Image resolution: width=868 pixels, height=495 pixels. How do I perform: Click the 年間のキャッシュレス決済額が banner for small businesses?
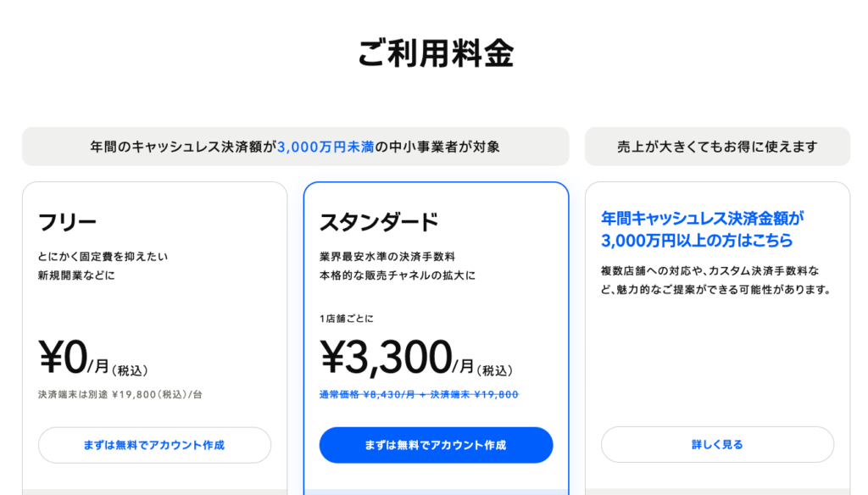[x=295, y=147]
